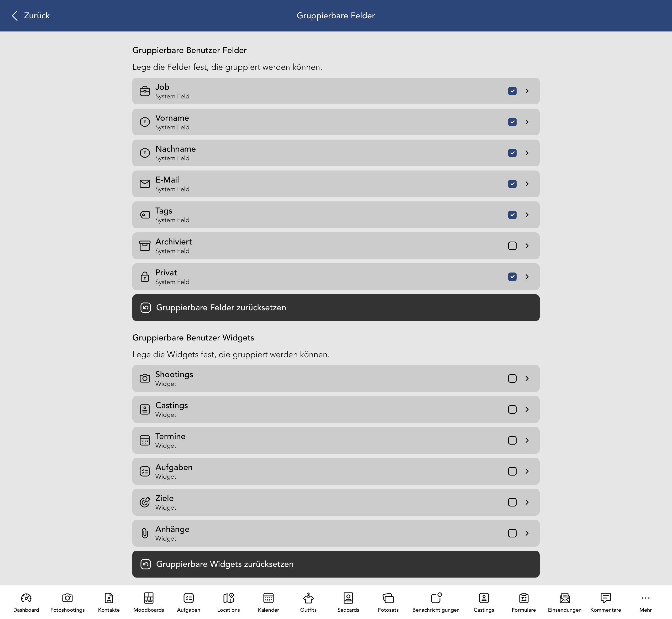The width and height of the screenshot is (672, 619).
Task: Expand the Anhänge widget row
Action: point(527,533)
